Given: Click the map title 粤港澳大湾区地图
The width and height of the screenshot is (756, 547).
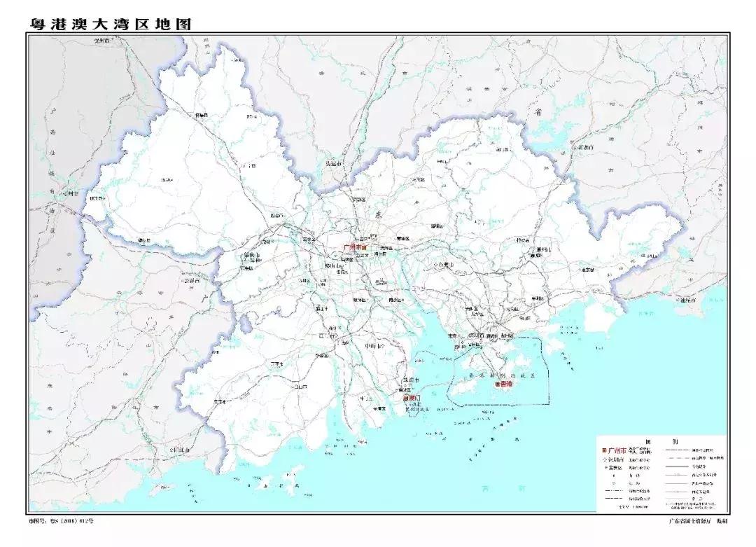Looking at the screenshot, I should pos(111,24).
